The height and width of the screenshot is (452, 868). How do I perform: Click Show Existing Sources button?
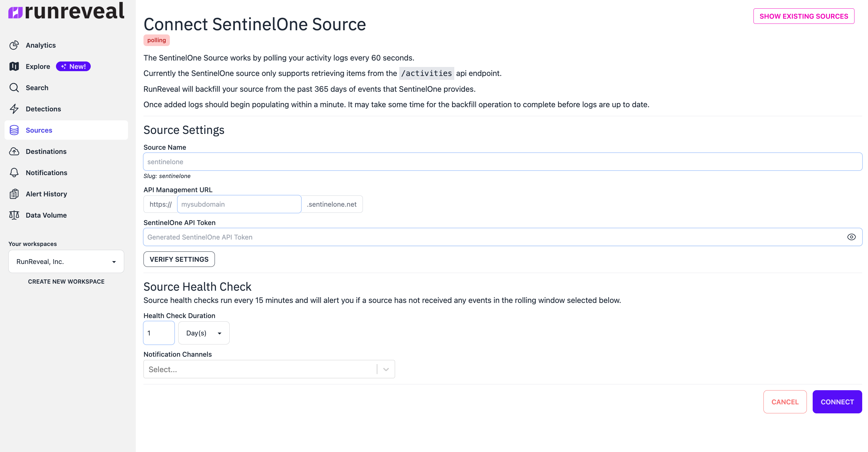coord(804,16)
